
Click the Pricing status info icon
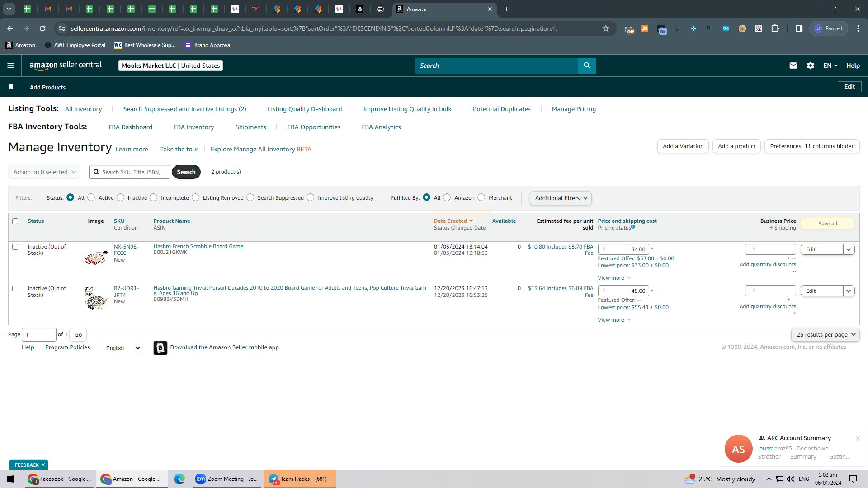pyautogui.click(x=633, y=227)
